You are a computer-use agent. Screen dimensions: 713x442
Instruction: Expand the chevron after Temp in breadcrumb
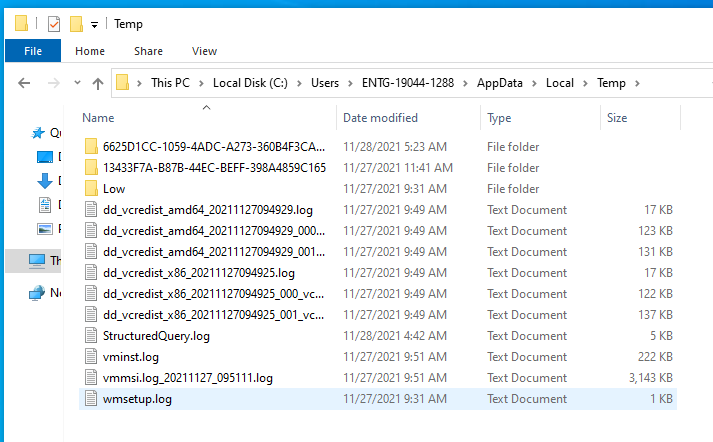coord(637,83)
